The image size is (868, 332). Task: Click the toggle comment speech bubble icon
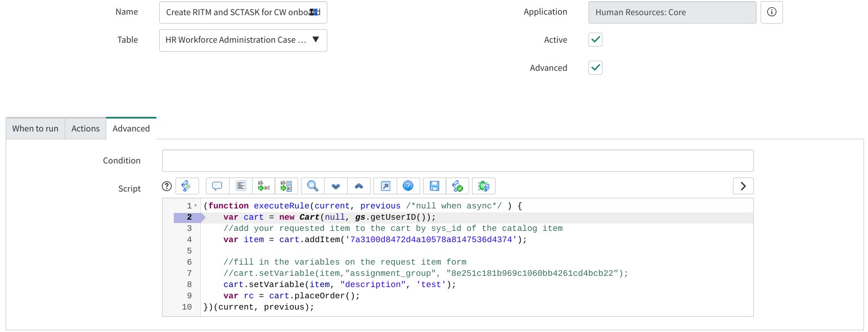[217, 186]
